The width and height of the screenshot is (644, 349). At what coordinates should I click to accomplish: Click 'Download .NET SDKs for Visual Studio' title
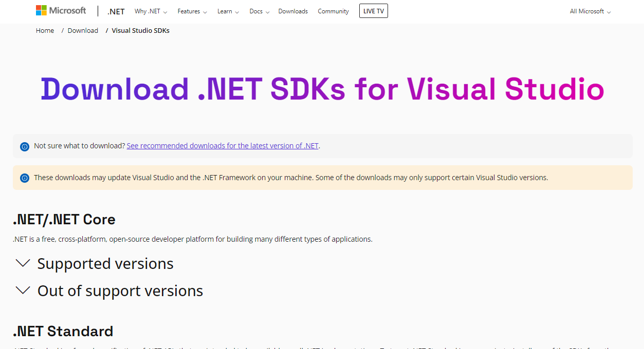point(322,89)
